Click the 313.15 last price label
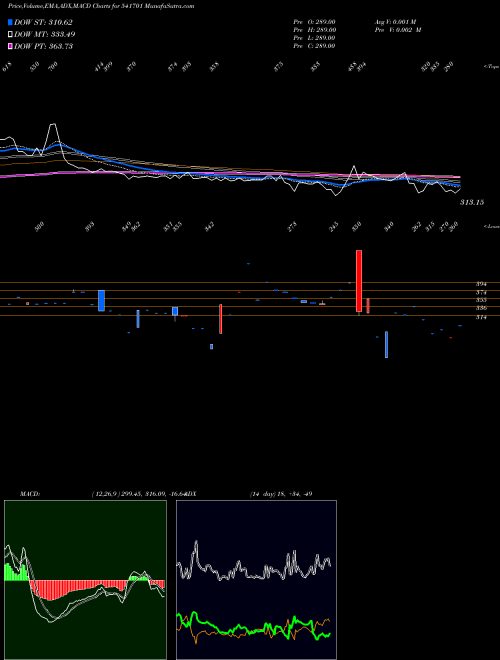The height and width of the screenshot is (660, 500). tap(472, 202)
